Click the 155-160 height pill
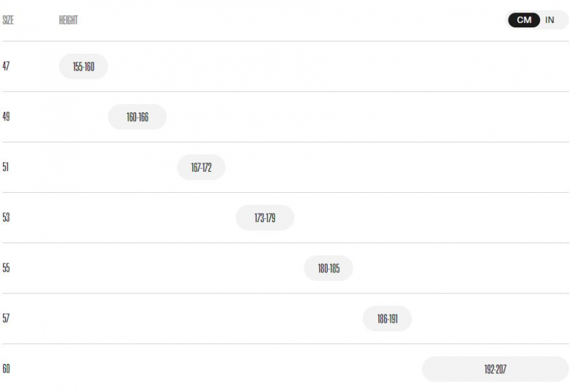The image size is (570, 392). click(x=83, y=67)
